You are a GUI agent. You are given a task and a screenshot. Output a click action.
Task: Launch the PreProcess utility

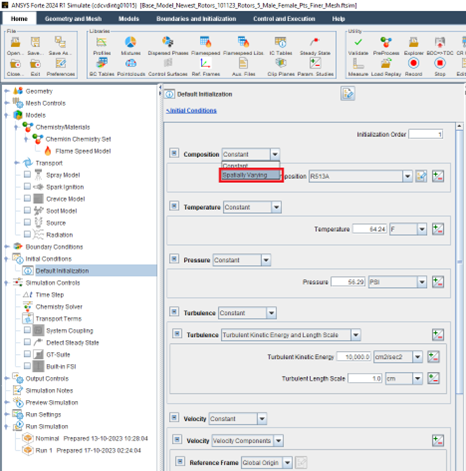pyautogui.click(x=386, y=43)
